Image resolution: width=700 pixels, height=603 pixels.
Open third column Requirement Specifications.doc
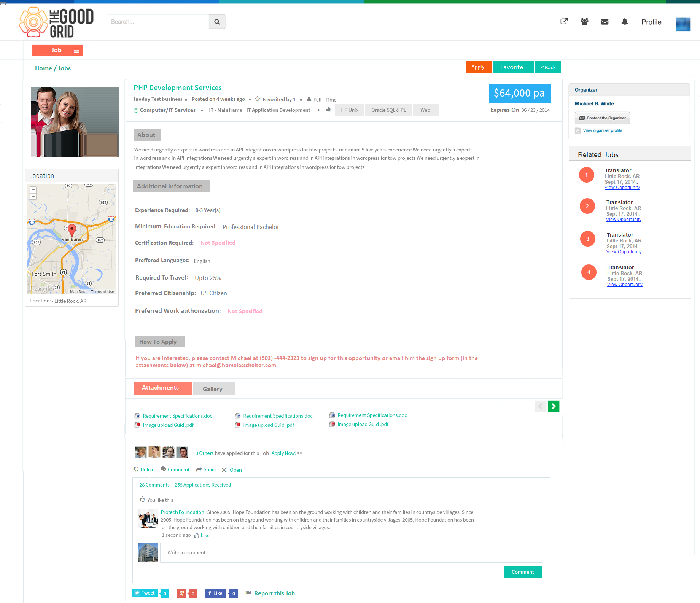click(372, 415)
